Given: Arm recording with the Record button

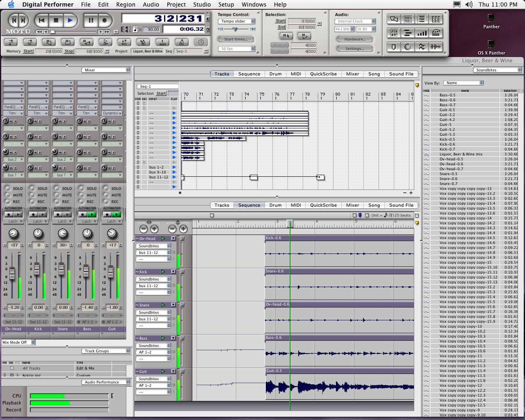Looking at the screenshot, I should tap(105, 20).
